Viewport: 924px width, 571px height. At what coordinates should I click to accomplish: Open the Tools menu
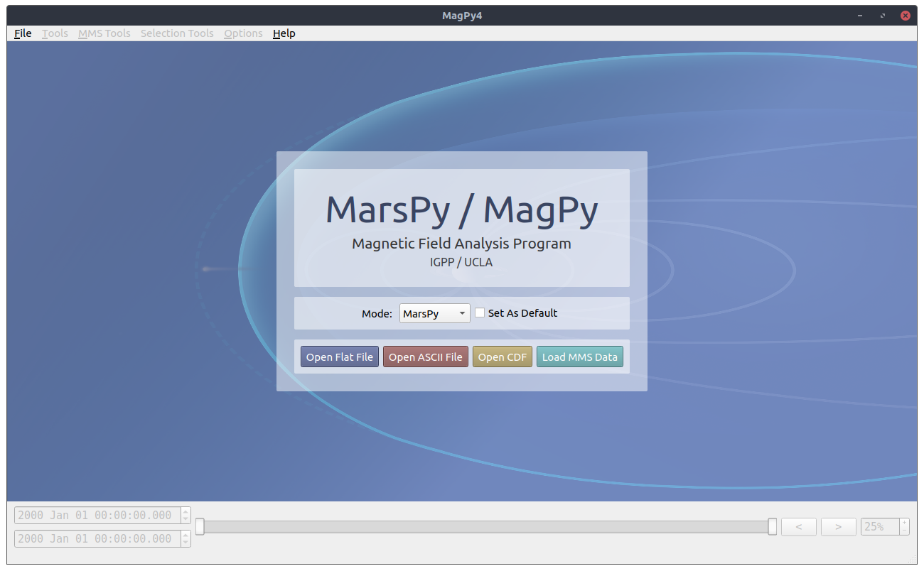point(55,33)
